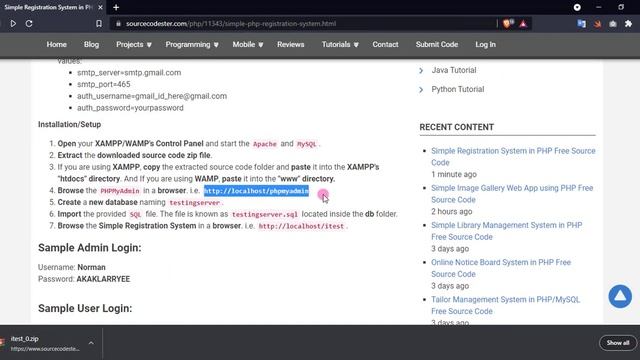Open Simple Image Gallery Web App link
The width and height of the screenshot is (640, 360).
(x=512, y=194)
